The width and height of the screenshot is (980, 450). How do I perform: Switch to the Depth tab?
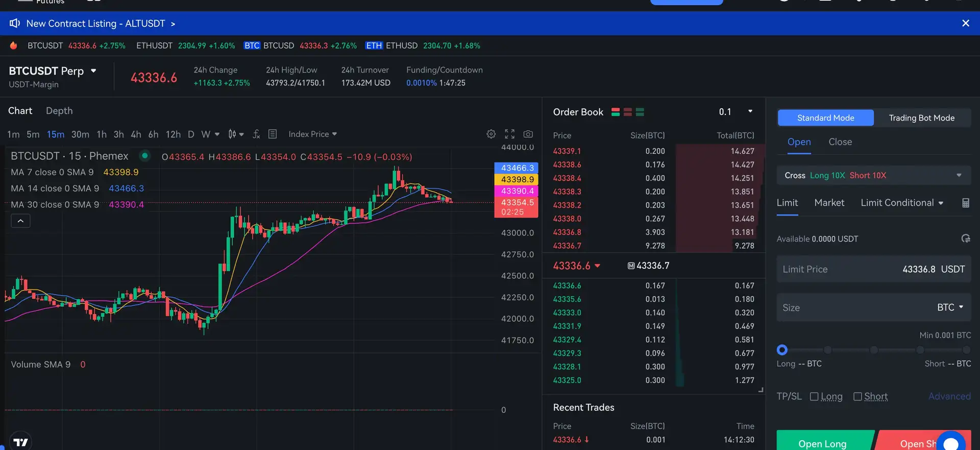(59, 111)
